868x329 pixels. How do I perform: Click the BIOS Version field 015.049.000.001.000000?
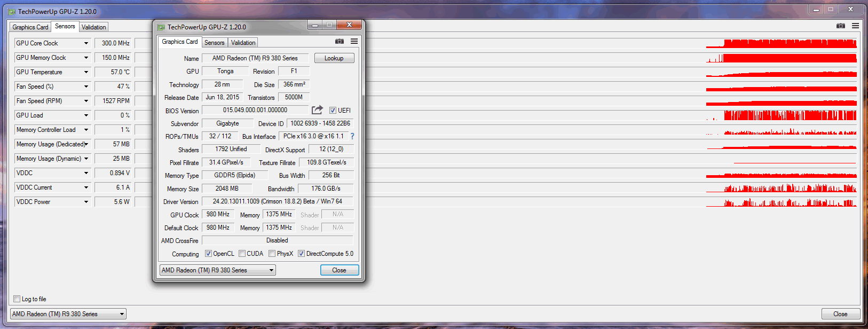click(255, 110)
